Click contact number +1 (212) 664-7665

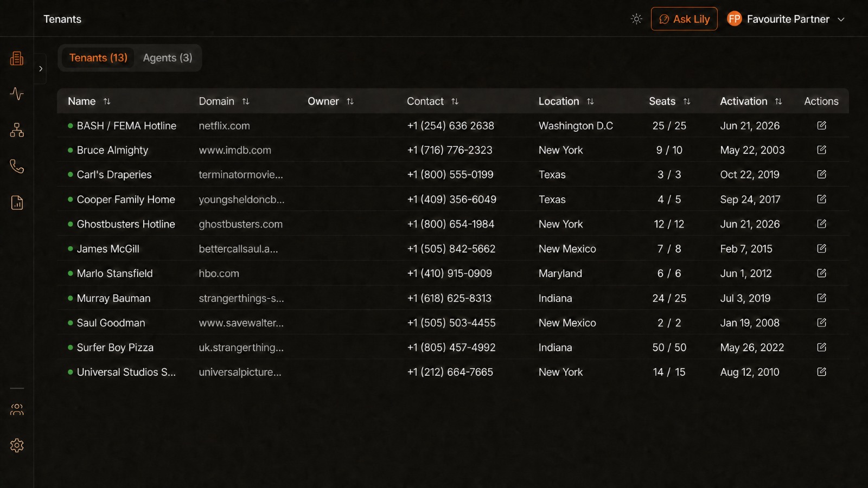coord(450,372)
